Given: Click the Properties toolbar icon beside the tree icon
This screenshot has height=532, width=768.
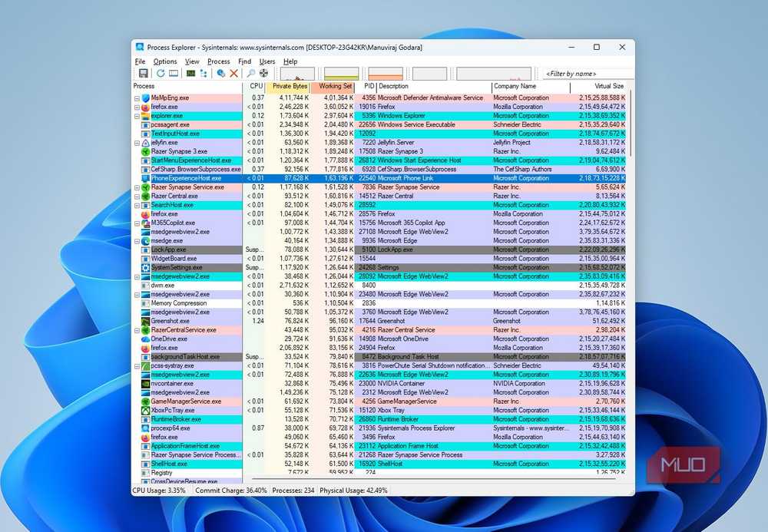Looking at the screenshot, I should click(x=221, y=74).
